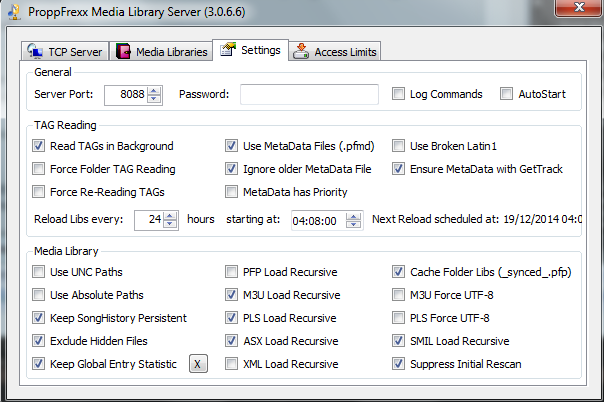
Task: Check Use Broken Latin1
Action: pyautogui.click(x=399, y=146)
